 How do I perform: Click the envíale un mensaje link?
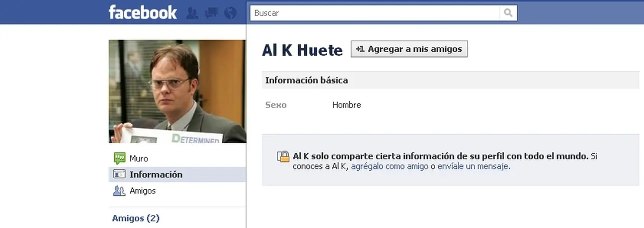(x=473, y=166)
